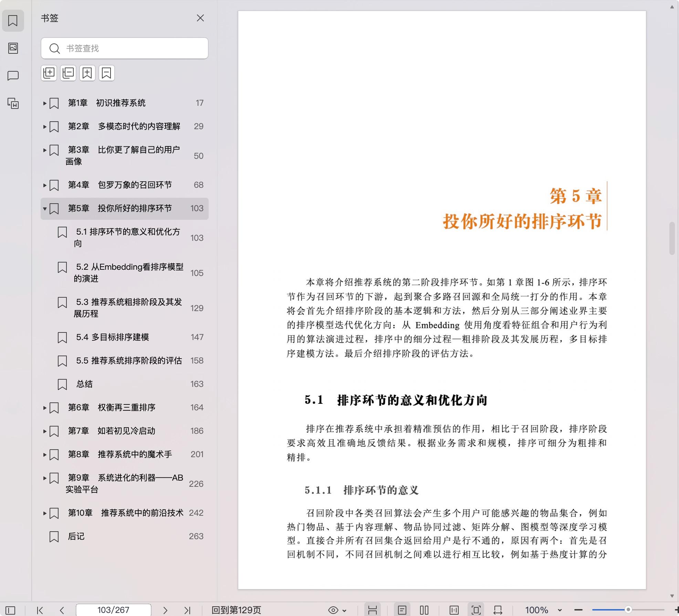Toggle book reading mode icon

[454, 610]
